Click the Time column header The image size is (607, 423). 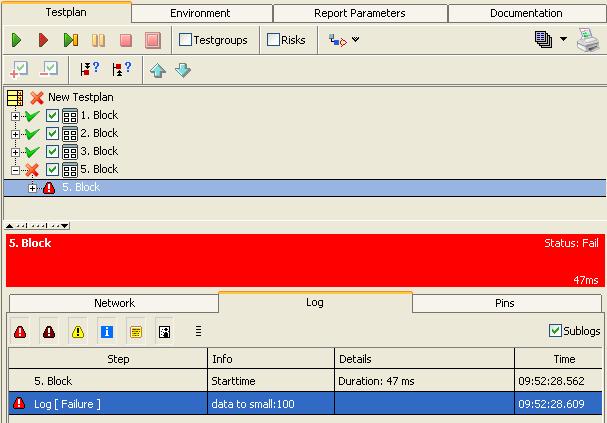point(563,359)
